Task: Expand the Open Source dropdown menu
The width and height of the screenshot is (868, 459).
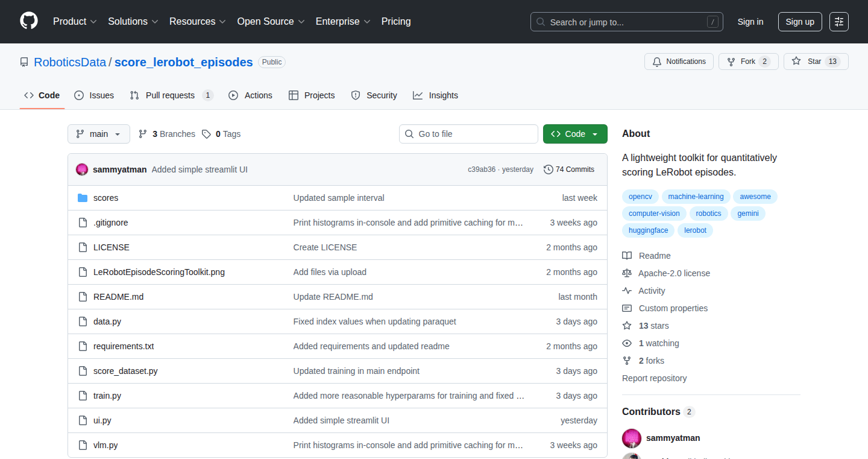Action: pos(271,22)
